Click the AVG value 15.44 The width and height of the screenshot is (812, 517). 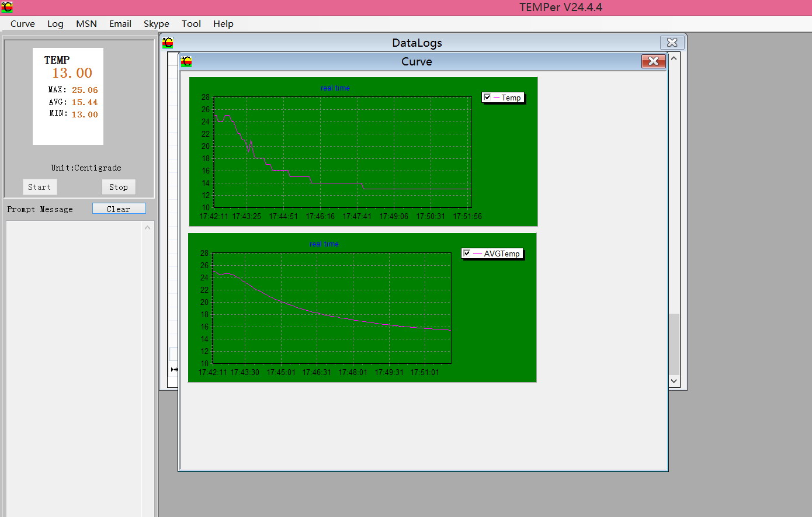coord(85,102)
